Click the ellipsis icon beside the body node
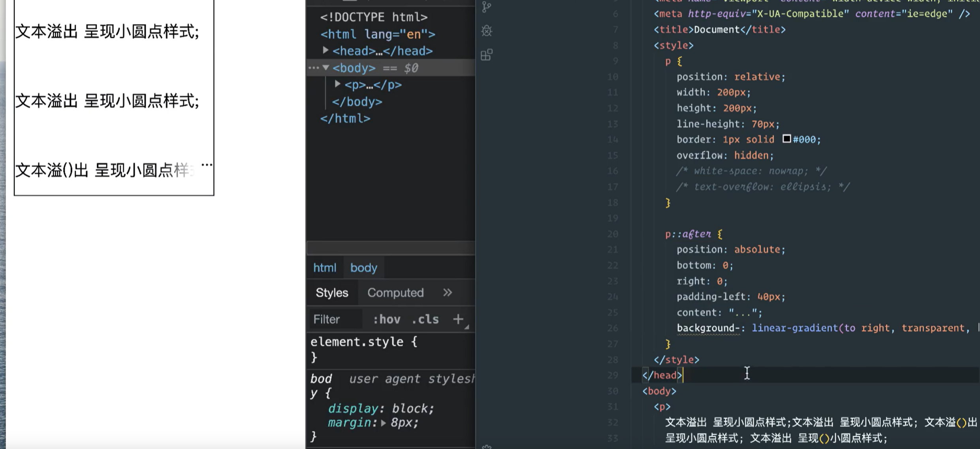980x449 pixels. pos(314,68)
